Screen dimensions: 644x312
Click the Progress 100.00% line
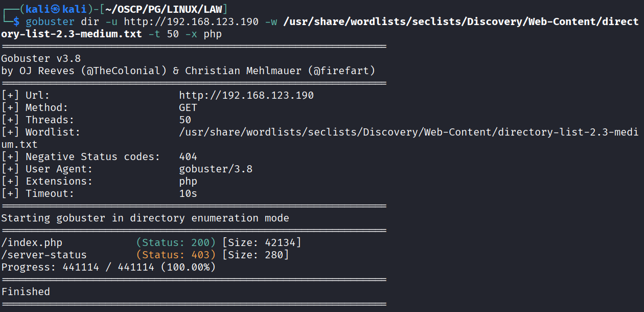pyautogui.click(x=108, y=267)
